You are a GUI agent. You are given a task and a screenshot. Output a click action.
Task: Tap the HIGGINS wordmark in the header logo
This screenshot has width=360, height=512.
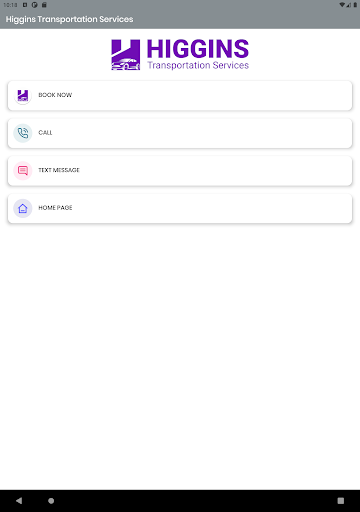[x=198, y=49]
